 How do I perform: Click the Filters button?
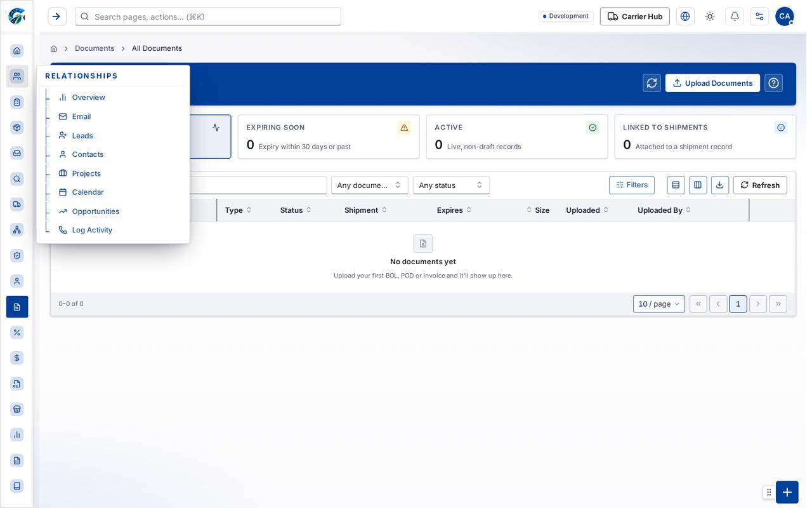click(x=632, y=185)
